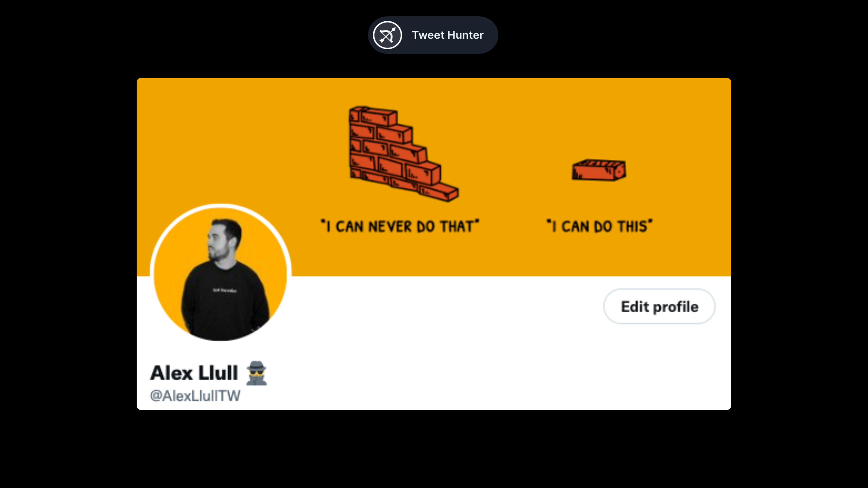The image size is (868, 488).
Task: Open the orange profile header banner
Action: (434, 177)
